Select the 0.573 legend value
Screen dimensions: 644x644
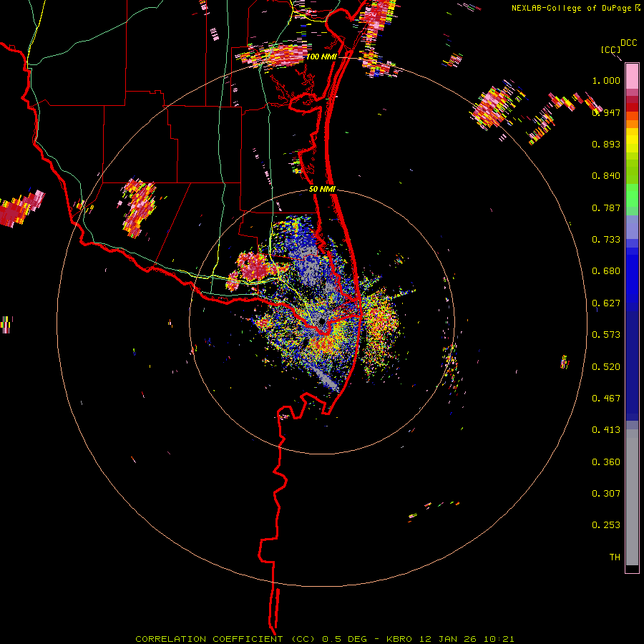pyautogui.click(x=606, y=335)
